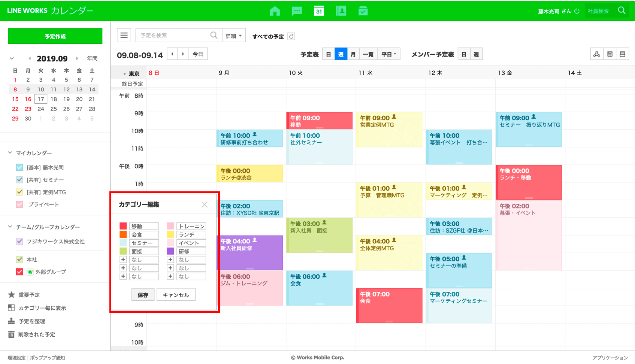Click the 予定作成 button

click(x=55, y=36)
